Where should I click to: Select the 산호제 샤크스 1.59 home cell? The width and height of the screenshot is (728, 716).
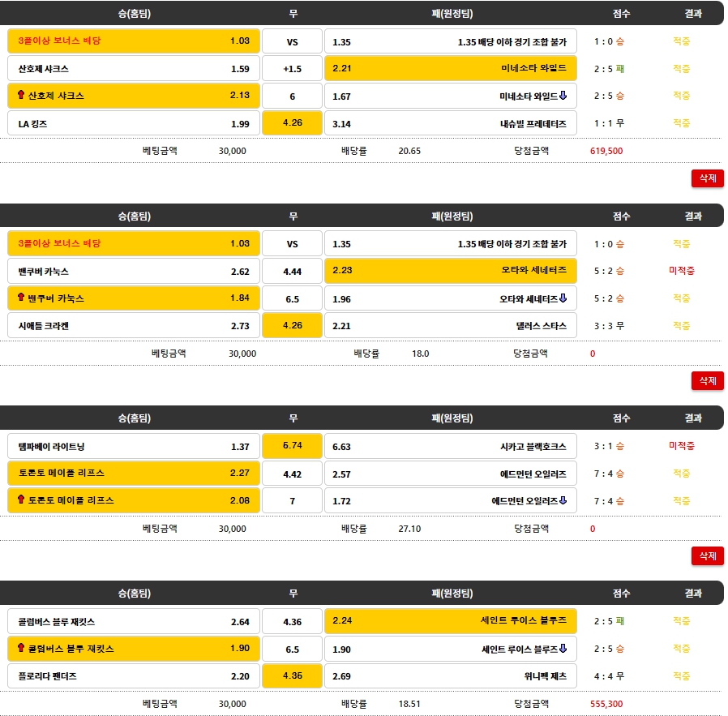point(134,69)
